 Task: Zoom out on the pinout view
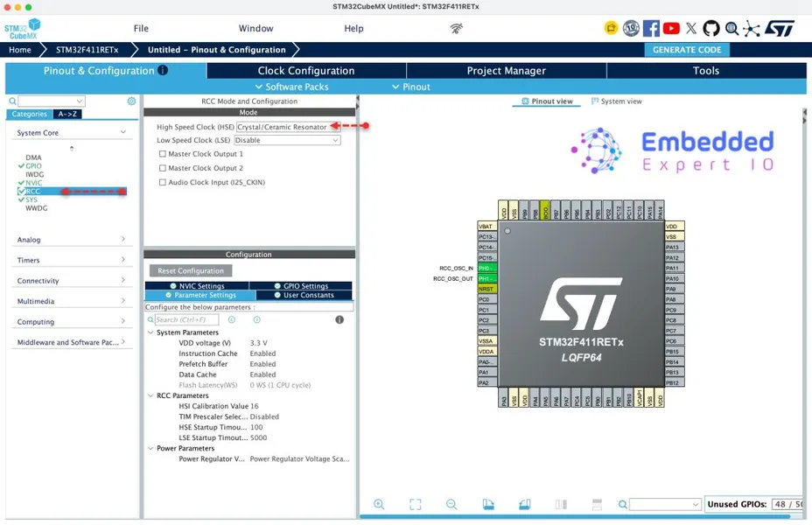pyautogui.click(x=451, y=504)
